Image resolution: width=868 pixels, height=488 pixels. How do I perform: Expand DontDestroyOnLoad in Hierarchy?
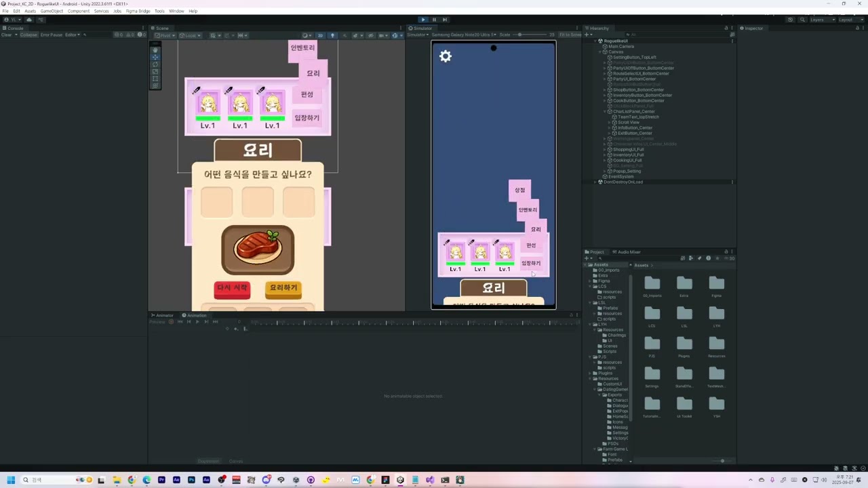(x=595, y=182)
